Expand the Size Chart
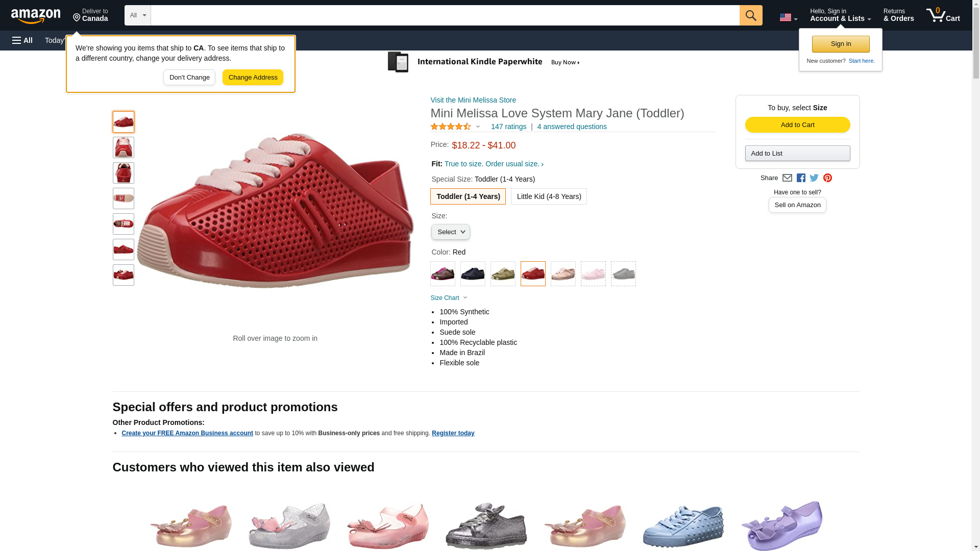Image resolution: width=980 pixels, height=551 pixels. 449,298
